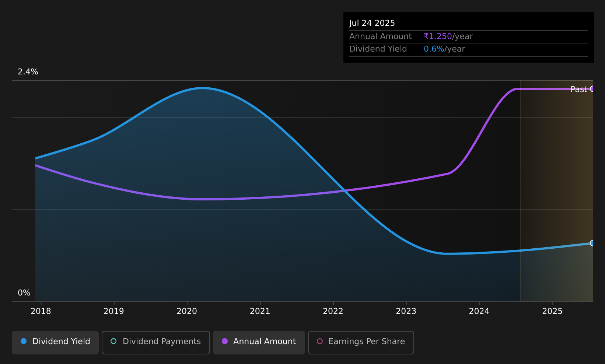Click the 'Jul 24 2025' tooltip date
605x364 pixels.
click(x=372, y=23)
